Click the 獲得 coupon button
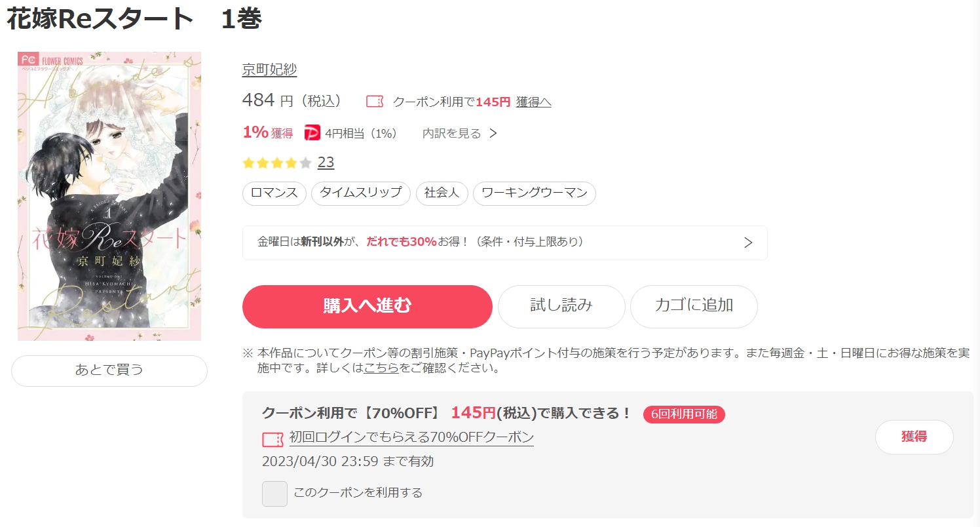The height and width of the screenshot is (527, 980). point(914,437)
